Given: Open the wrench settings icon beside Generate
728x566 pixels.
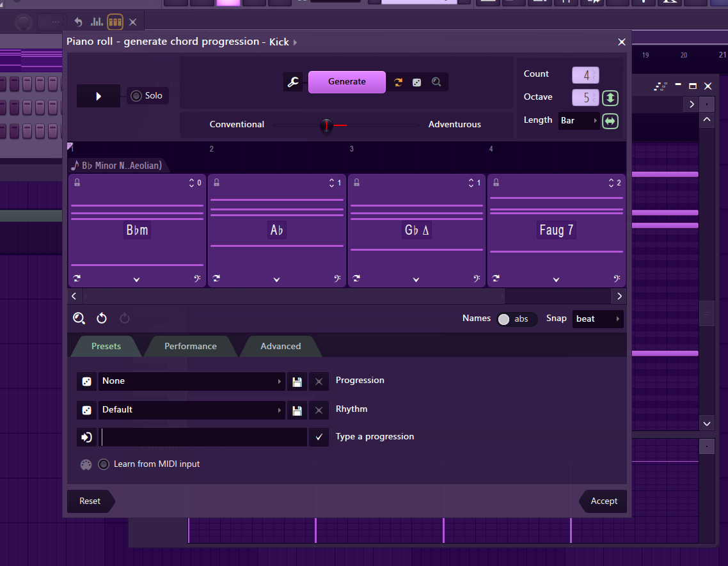Looking at the screenshot, I should pos(293,83).
